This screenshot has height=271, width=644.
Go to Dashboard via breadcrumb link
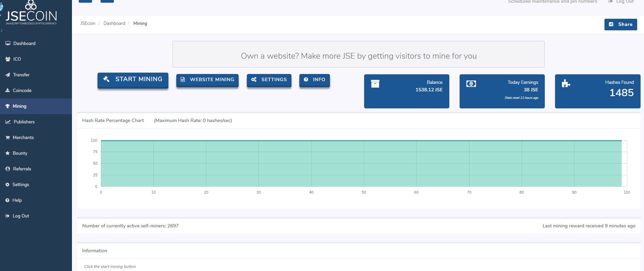114,23
